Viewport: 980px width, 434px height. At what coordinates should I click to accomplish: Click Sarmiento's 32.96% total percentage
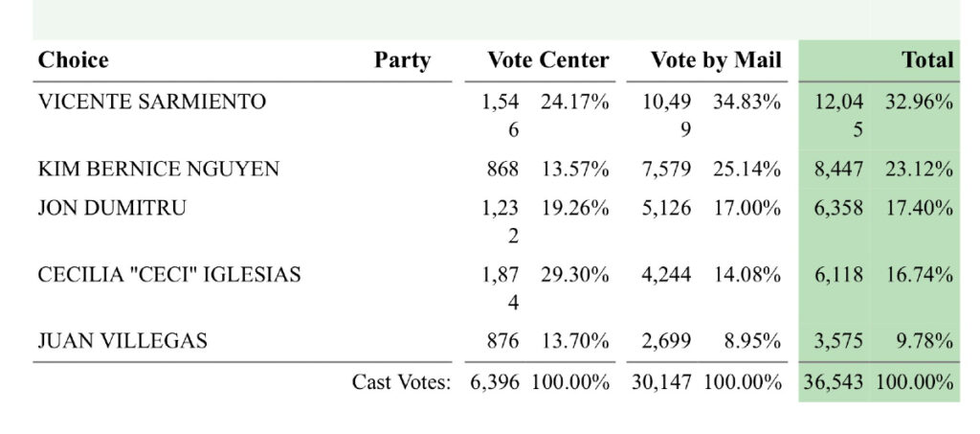[919, 102]
